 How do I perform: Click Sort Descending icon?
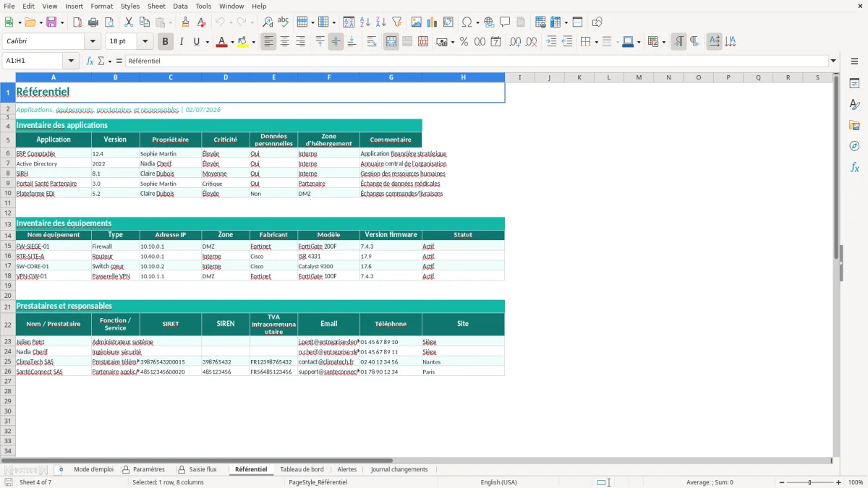[380, 22]
